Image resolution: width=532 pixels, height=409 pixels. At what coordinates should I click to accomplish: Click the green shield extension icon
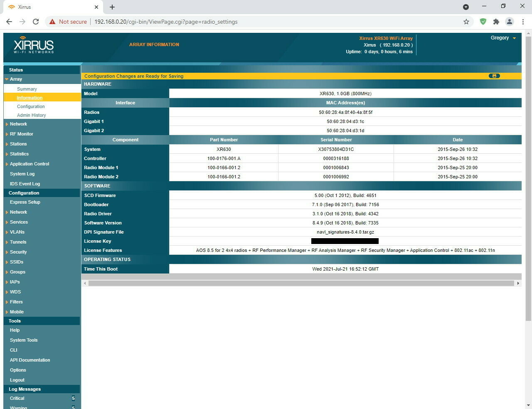click(x=483, y=22)
